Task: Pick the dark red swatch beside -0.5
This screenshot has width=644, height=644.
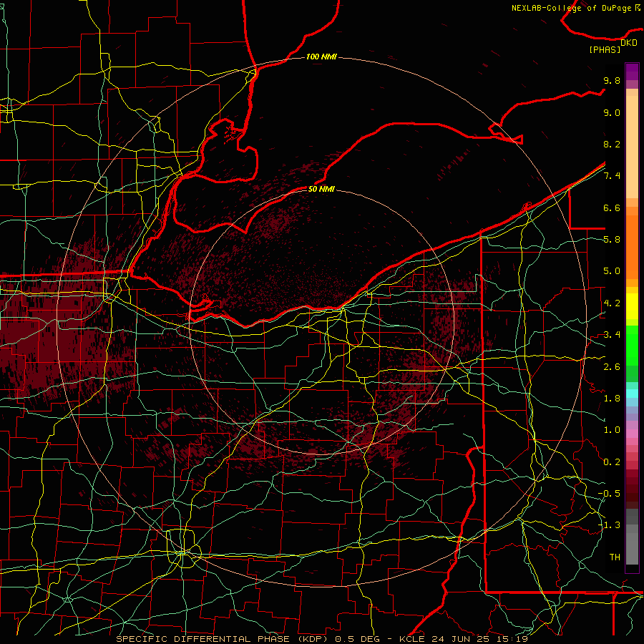Action: coord(632,497)
